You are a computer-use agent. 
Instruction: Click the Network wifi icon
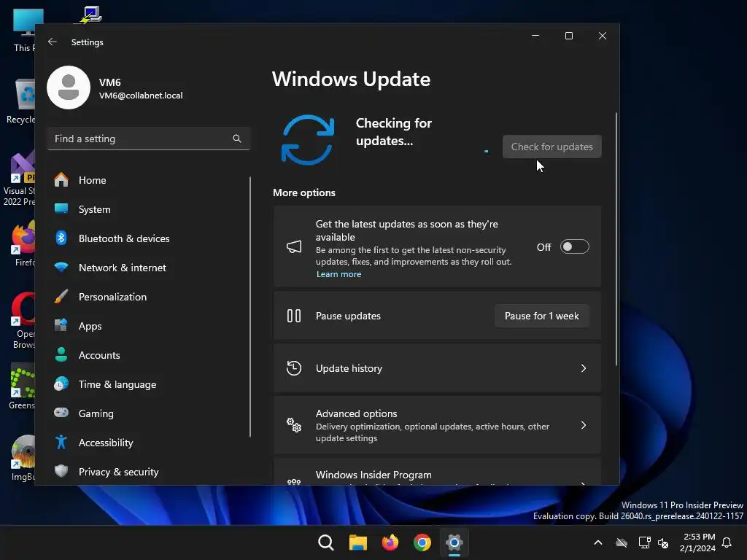61,267
